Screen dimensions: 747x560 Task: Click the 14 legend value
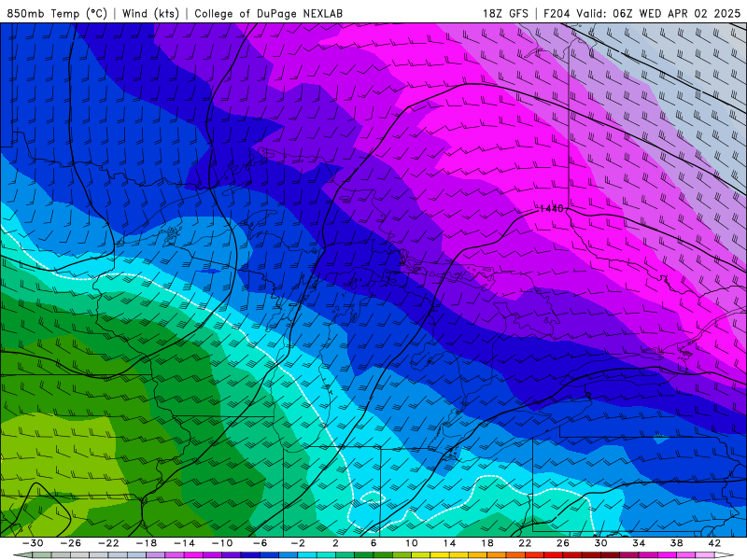(449, 543)
